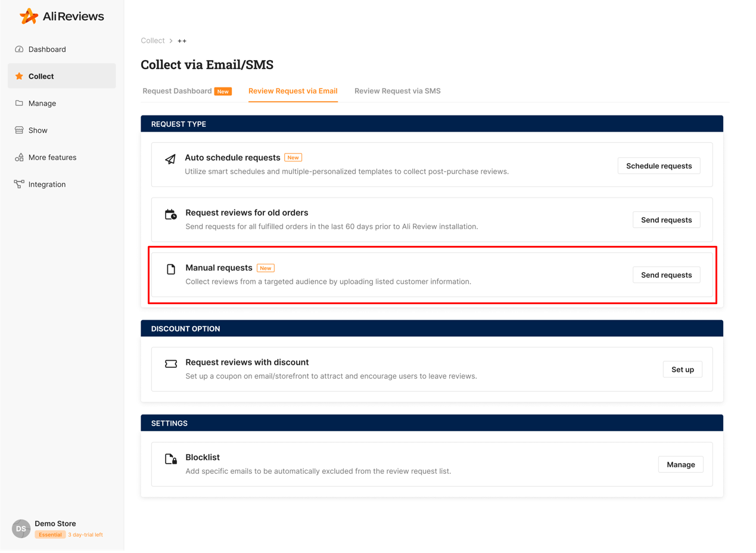Screen dimensions: 756x553
Task: Open More features in the sidebar
Action: pyautogui.click(x=20, y=157)
